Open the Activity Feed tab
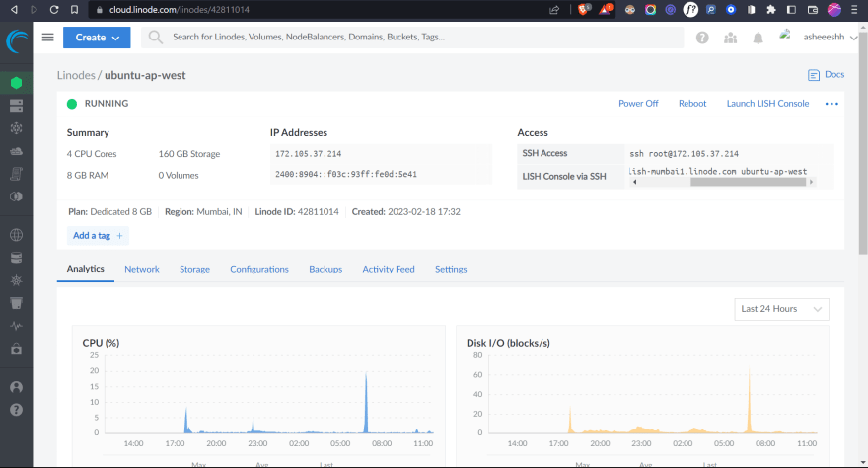 click(389, 269)
